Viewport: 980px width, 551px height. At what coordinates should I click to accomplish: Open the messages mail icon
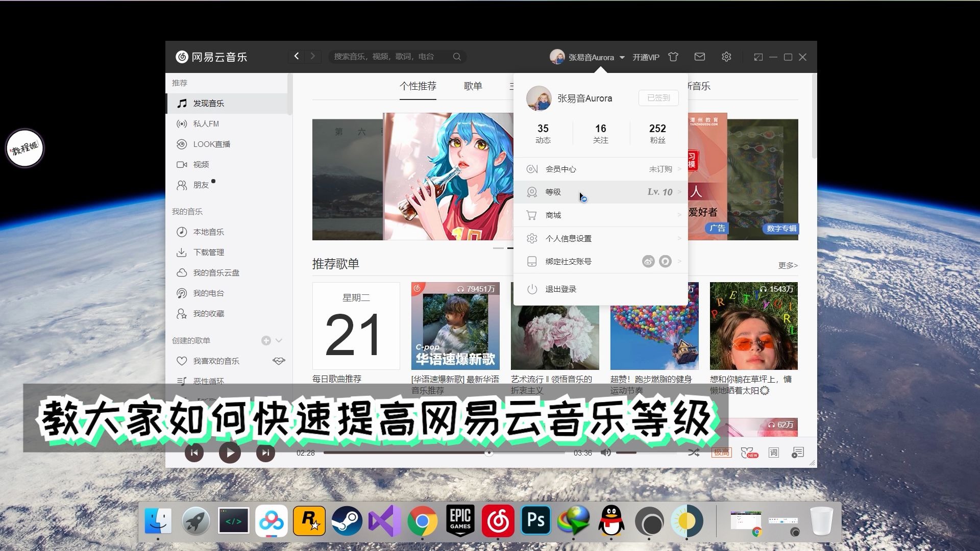tap(700, 57)
